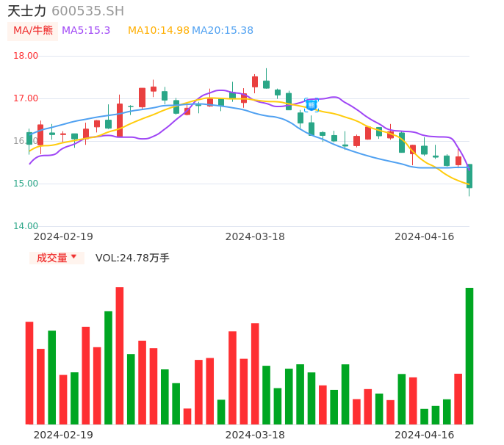Click the MA5:15.3 legend label
The image size is (504, 445).
coord(86,31)
